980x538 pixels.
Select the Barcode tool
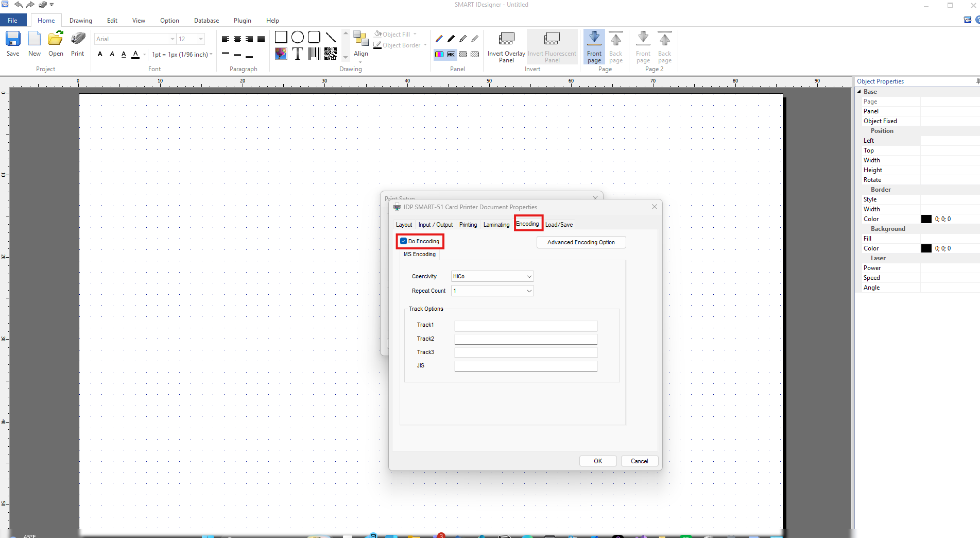pyautogui.click(x=314, y=54)
